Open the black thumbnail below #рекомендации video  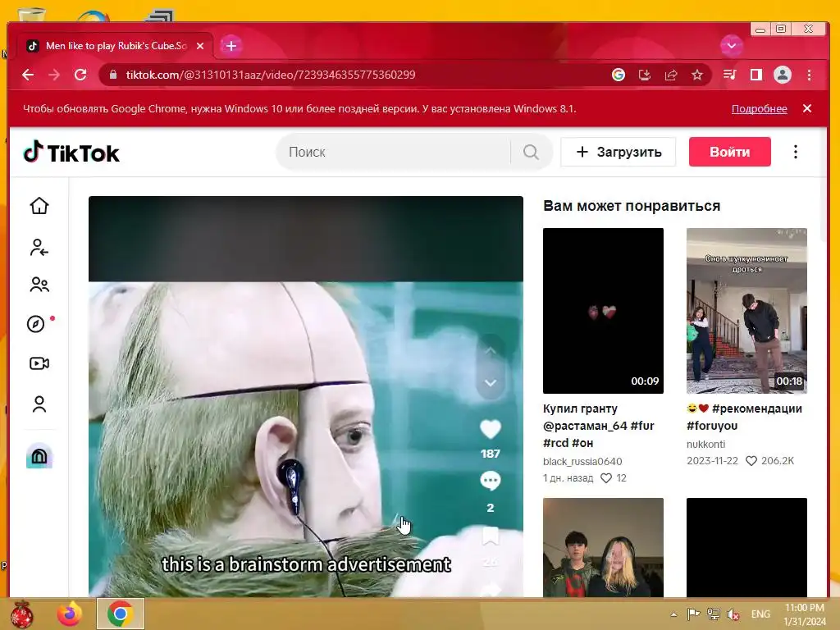tap(746, 547)
